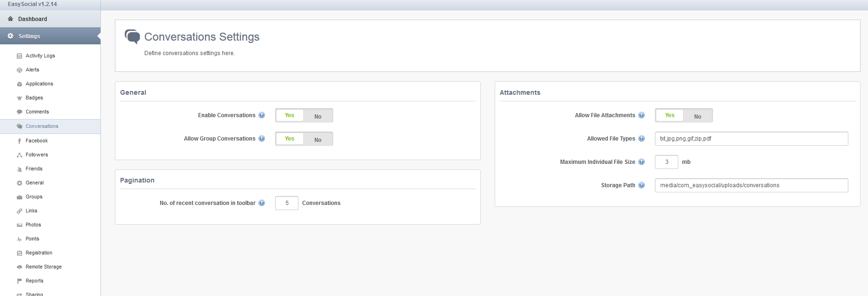Click the Registration icon in sidebar
Image resolution: width=868 pixels, height=296 pixels.
pyautogui.click(x=19, y=253)
